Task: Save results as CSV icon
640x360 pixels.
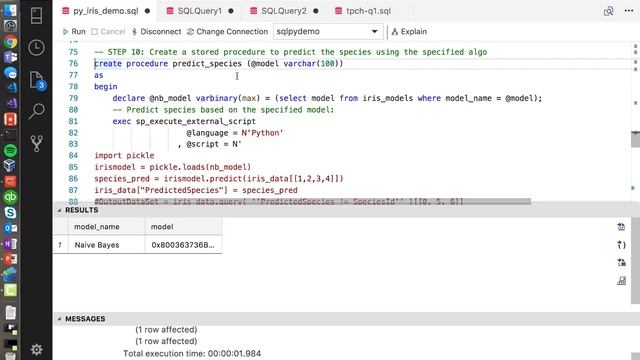Action: 621,227
